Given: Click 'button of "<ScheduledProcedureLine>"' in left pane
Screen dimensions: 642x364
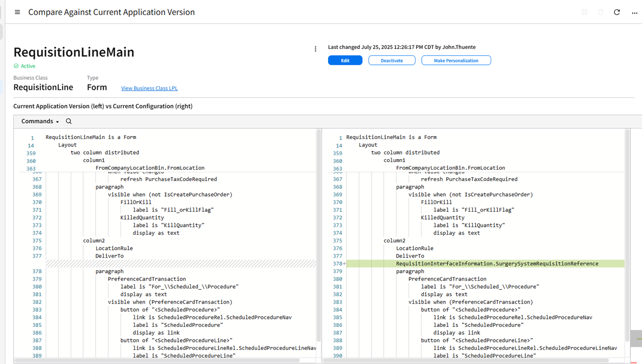Looking at the screenshot, I should tap(177, 341).
